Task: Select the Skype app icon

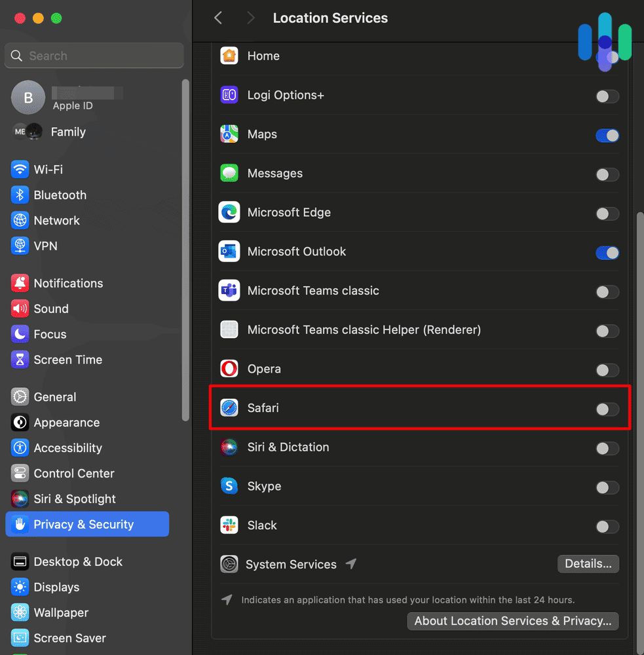Action: [229, 486]
